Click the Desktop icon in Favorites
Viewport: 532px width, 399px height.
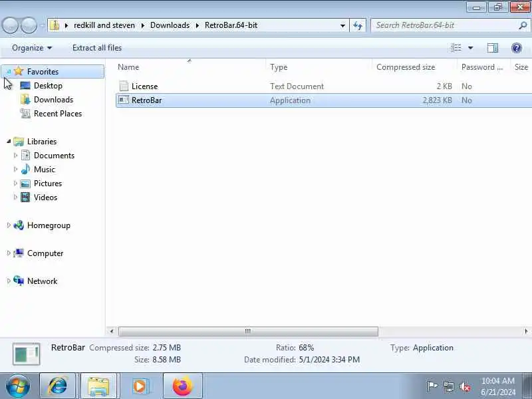[x=25, y=86]
